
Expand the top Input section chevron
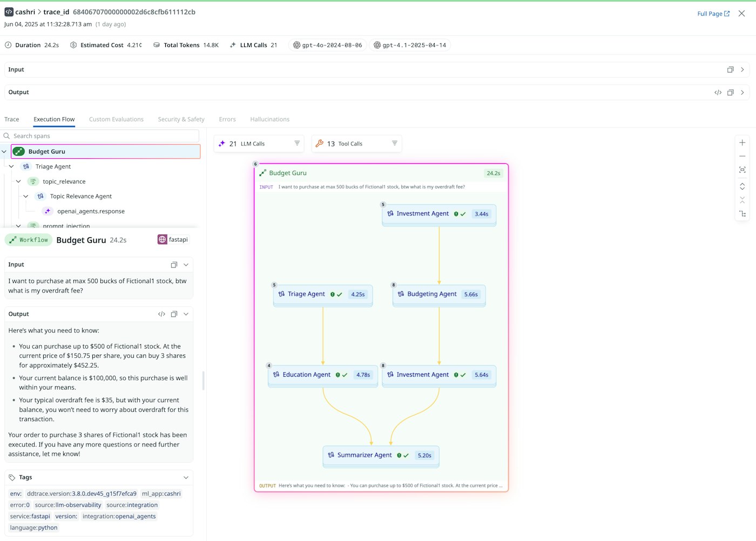coord(742,70)
